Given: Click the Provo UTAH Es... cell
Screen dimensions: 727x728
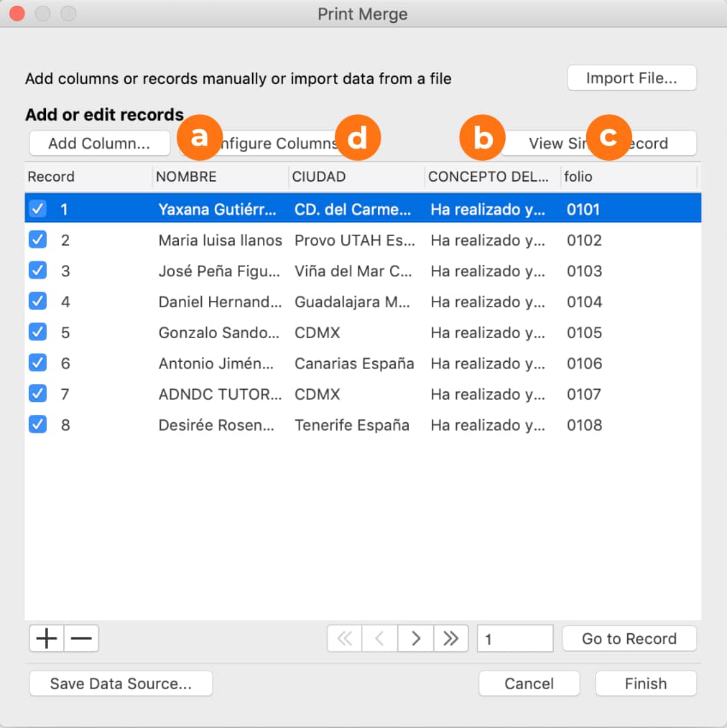Looking at the screenshot, I should tap(355, 240).
